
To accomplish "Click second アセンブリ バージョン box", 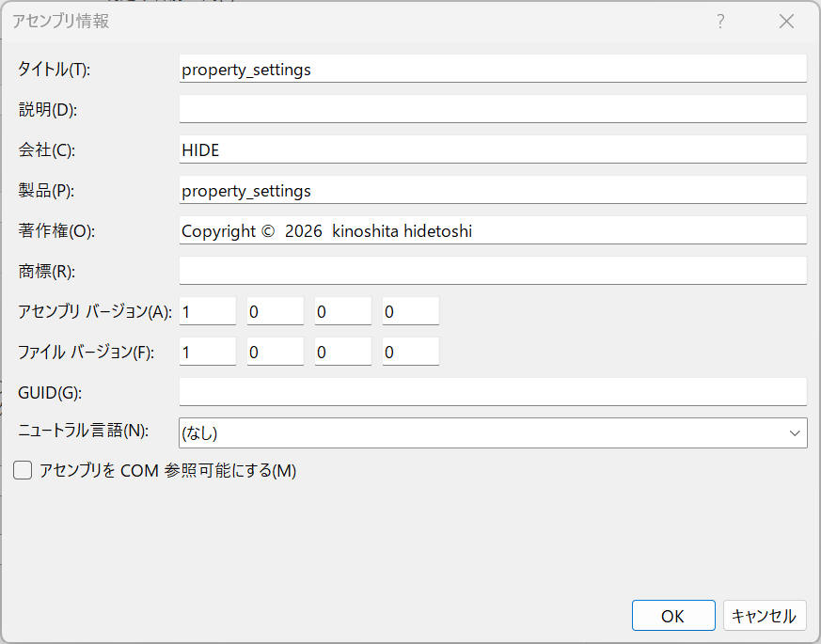I will click(x=276, y=311).
